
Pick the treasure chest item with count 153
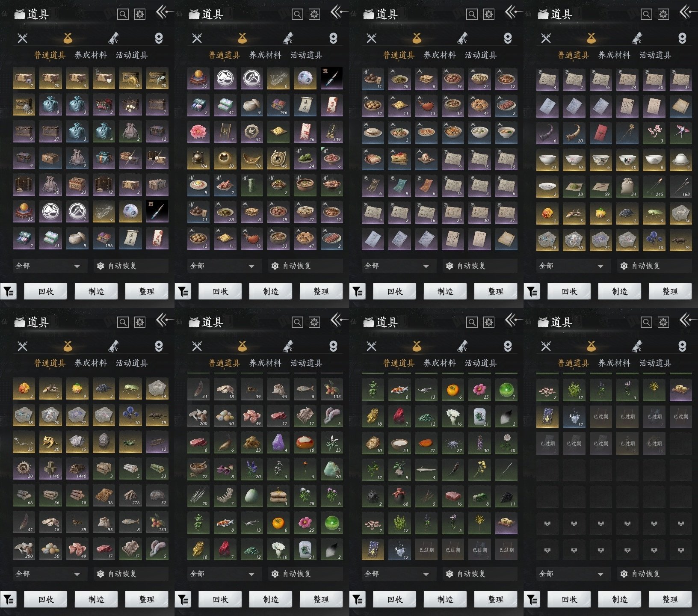tap(24, 105)
